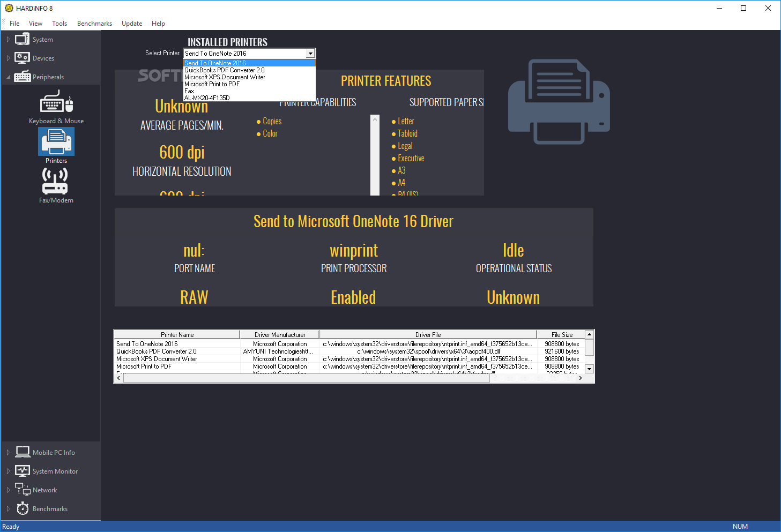Click the NUM indicator in status bar
The image size is (781, 532).
coord(740,527)
